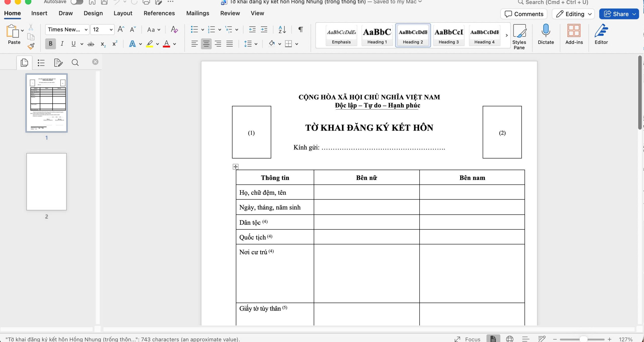Image resolution: width=644 pixels, height=342 pixels.
Task: Open the font name dropdown
Action: (x=86, y=30)
